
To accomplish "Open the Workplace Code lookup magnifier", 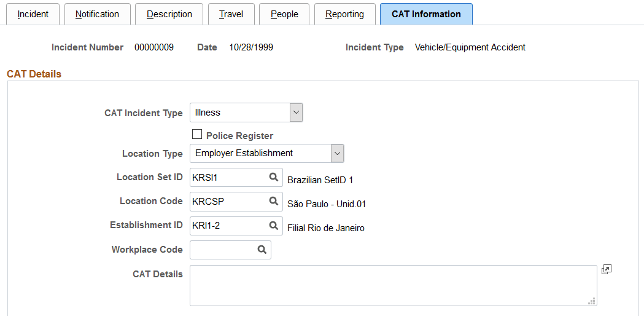I will click(262, 250).
